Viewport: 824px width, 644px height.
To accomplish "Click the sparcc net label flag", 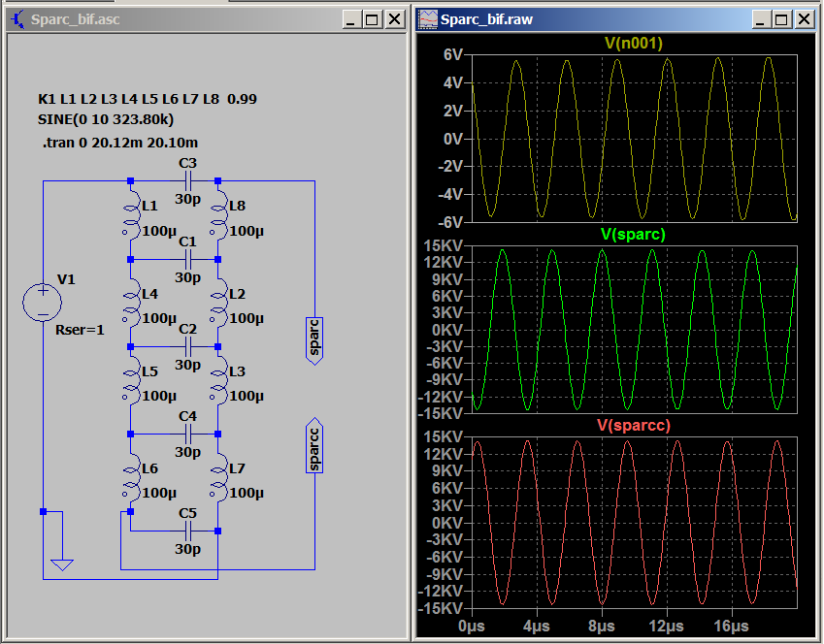I will [313, 445].
